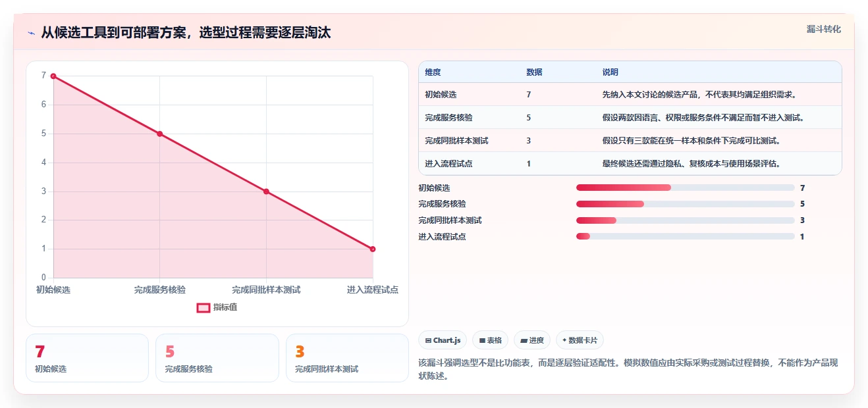Click the description starting 先纳入本文讨论的候选产品
The image size is (868, 408).
click(x=699, y=95)
